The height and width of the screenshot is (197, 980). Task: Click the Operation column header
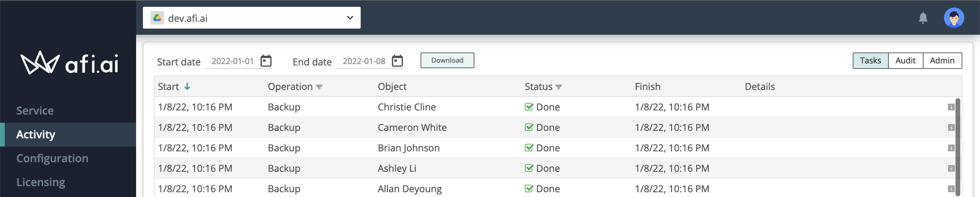coord(290,87)
